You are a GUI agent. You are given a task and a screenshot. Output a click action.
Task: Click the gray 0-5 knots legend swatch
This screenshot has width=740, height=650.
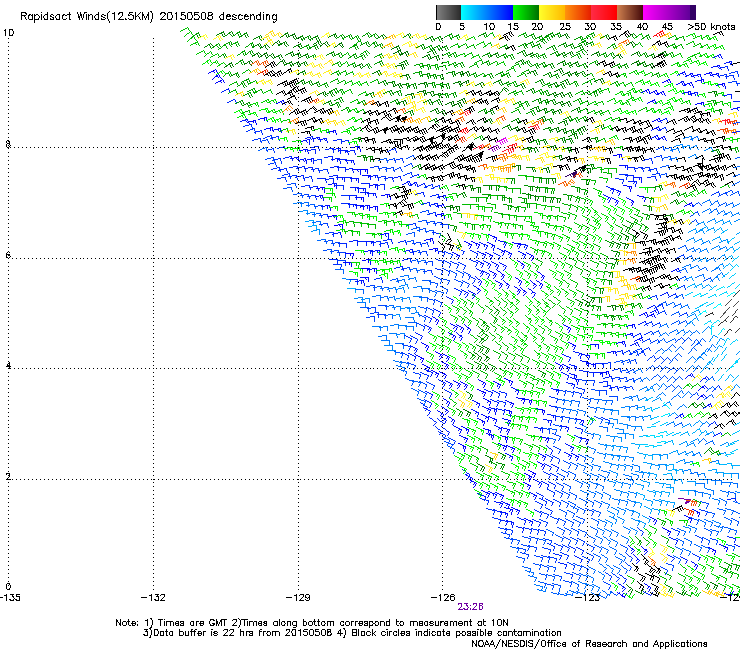coord(448,12)
